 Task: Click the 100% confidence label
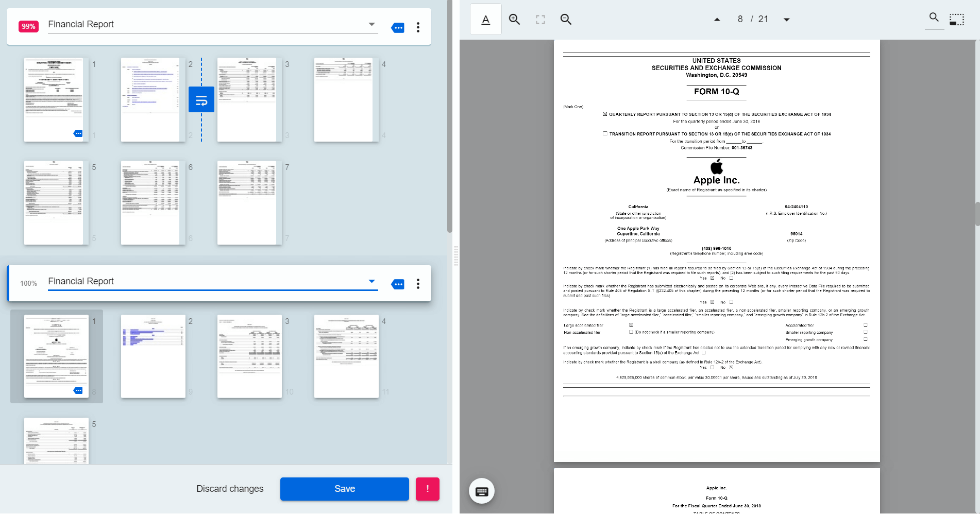(28, 283)
